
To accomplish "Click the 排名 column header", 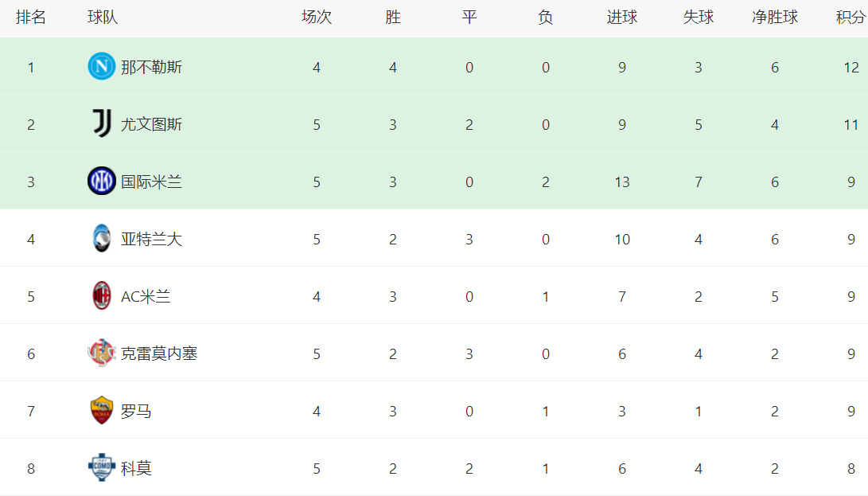I will pyautogui.click(x=31, y=18).
